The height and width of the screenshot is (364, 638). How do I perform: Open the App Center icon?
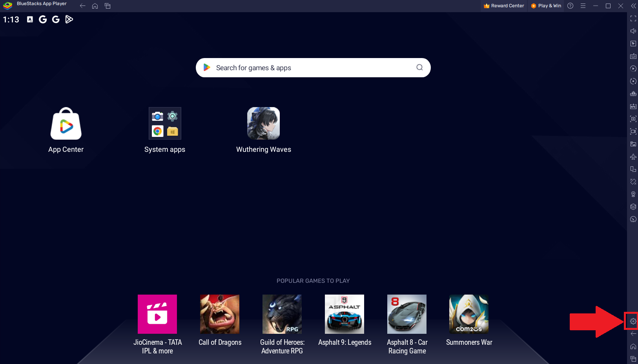click(x=66, y=124)
